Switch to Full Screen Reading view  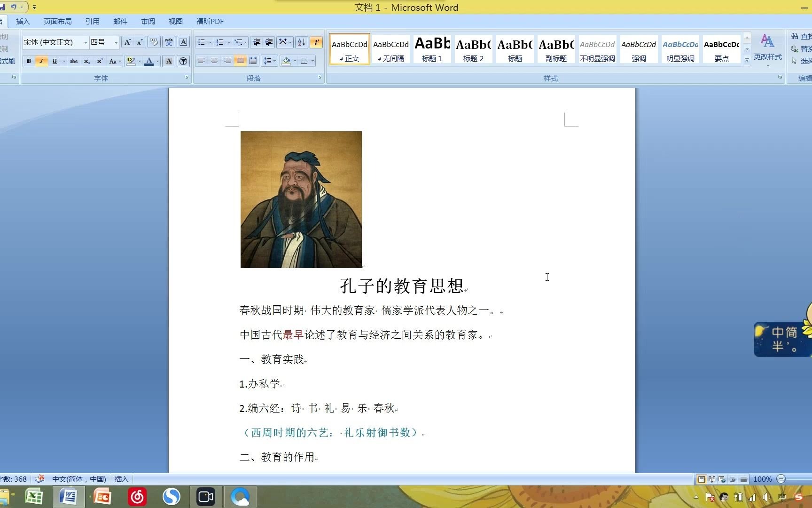pyautogui.click(x=712, y=479)
